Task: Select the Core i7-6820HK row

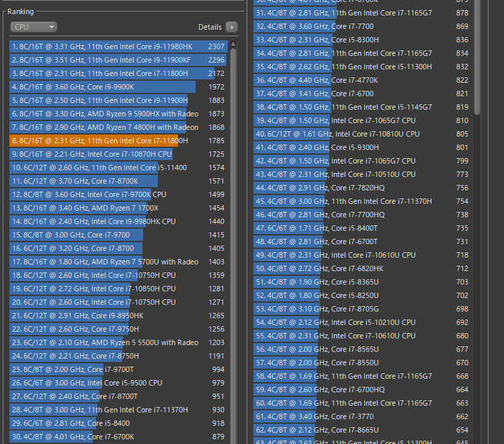Action: [x=363, y=269]
